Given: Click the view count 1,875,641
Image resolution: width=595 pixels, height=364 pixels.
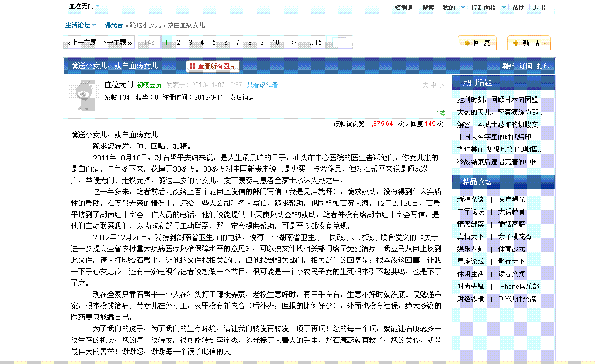Looking at the screenshot, I should 382,124.
